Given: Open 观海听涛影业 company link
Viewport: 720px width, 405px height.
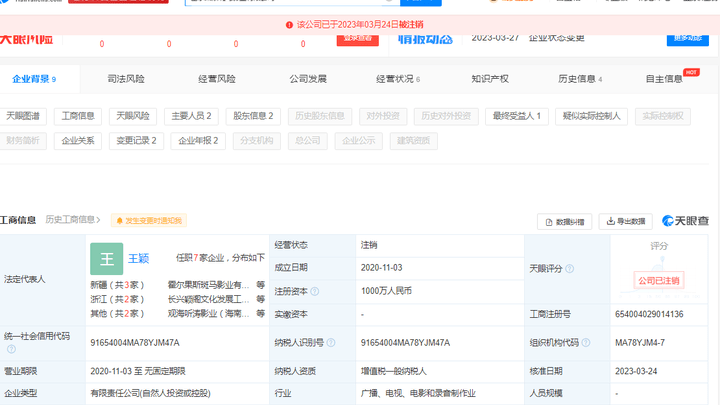Looking at the screenshot, I should point(208,314).
